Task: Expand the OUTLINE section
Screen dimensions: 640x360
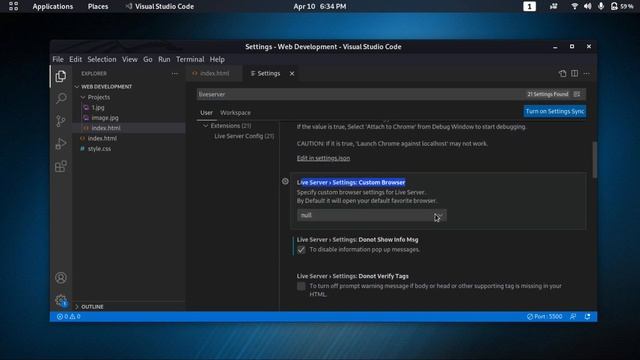Action: coord(89,307)
